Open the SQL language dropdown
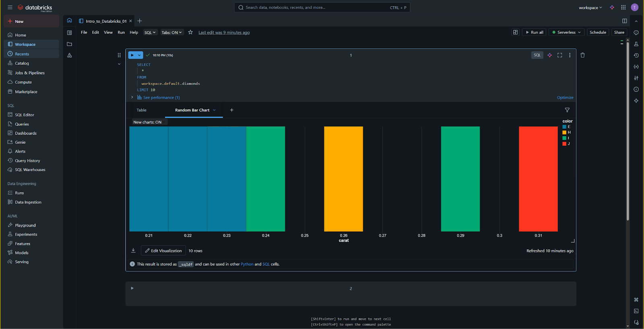This screenshot has height=329, width=644. [x=150, y=32]
